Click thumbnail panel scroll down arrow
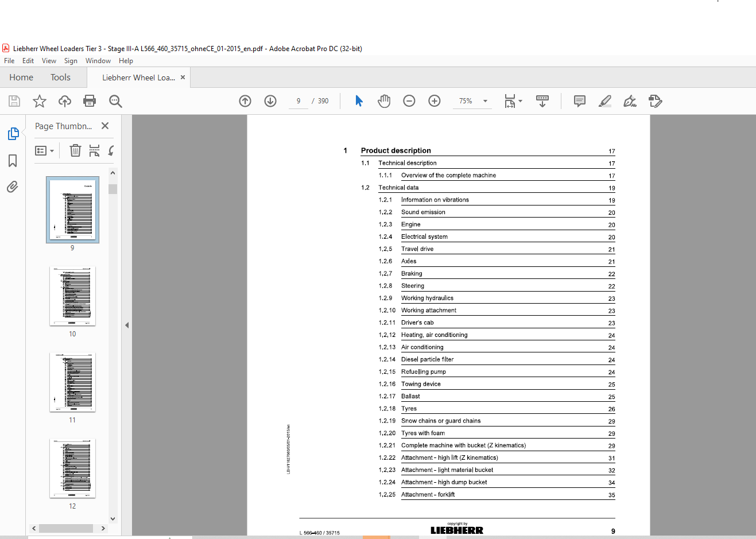Viewport: 756px width, 539px height. click(113, 518)
